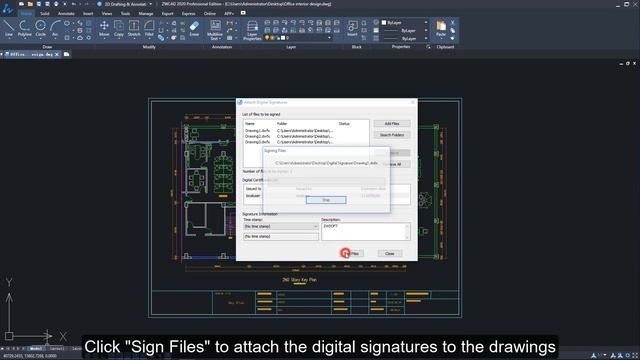Open the Time stamp dropdown
The height and width of the screenshot is (360, 640).
coord(280,227)
